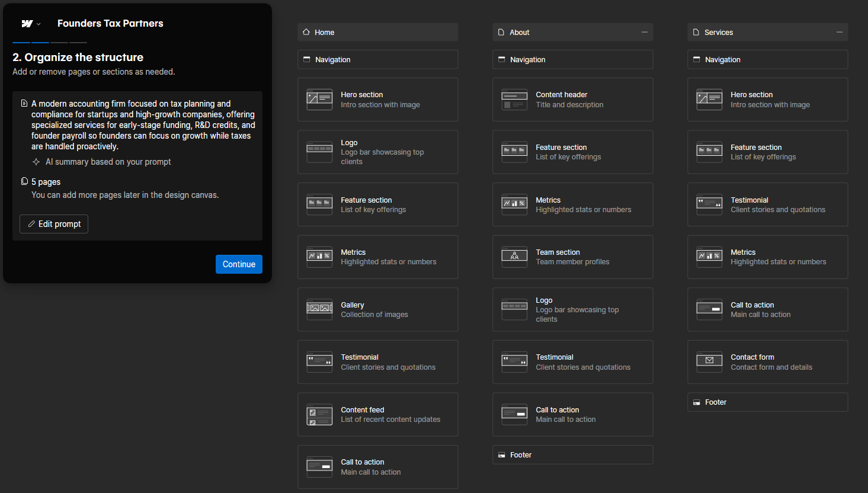868x493 pixels.
Task: Select Feature section card in Services column
Action: (x=767, y=152)
